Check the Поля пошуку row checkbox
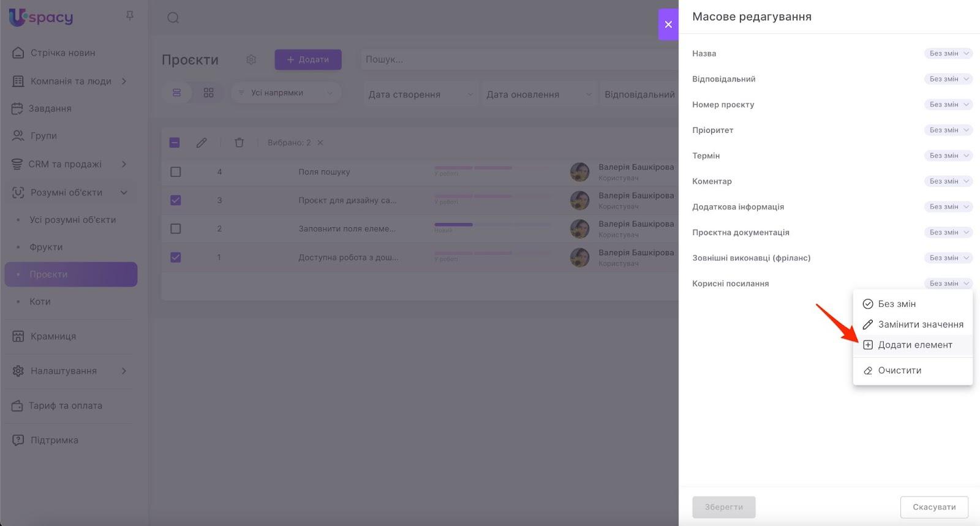This screenshot has width=980, height=526. pyautogui.click(x=176, y=172)
